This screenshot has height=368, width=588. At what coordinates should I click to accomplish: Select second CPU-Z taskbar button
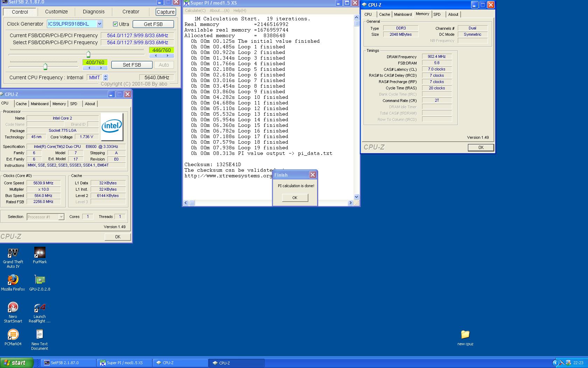[x=237, y=363]
